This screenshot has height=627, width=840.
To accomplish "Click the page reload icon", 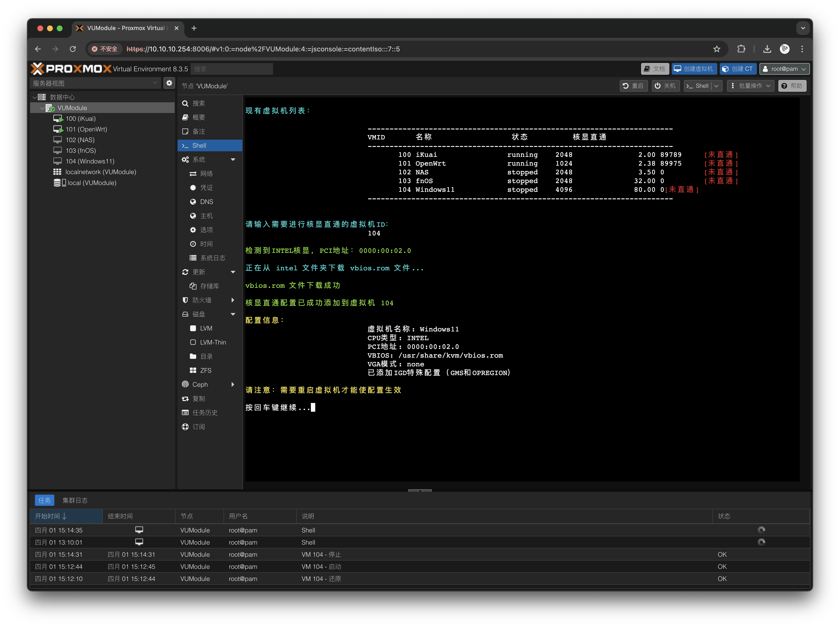I will tap(73, 49).
